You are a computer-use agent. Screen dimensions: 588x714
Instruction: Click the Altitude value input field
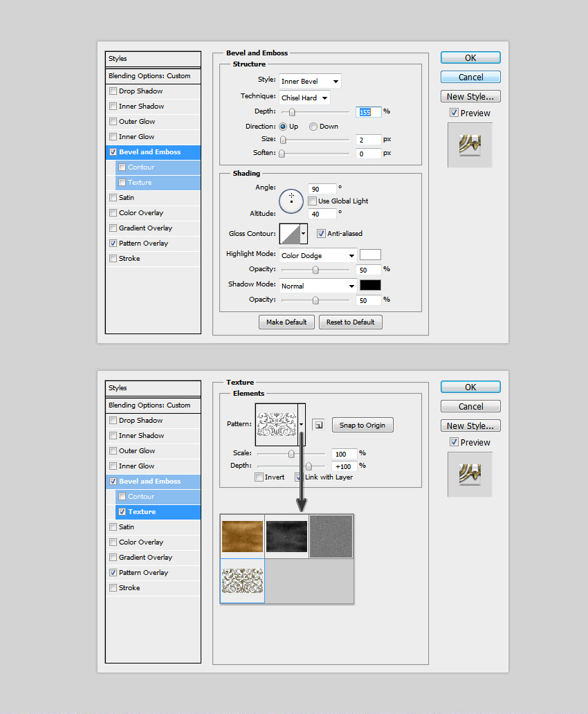(322, 214)
